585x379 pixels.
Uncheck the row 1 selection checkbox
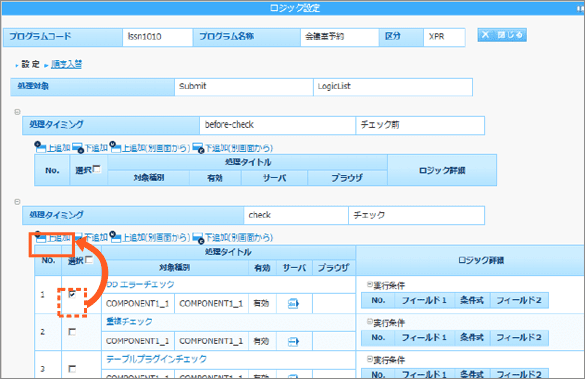click(x=72, y=295)
